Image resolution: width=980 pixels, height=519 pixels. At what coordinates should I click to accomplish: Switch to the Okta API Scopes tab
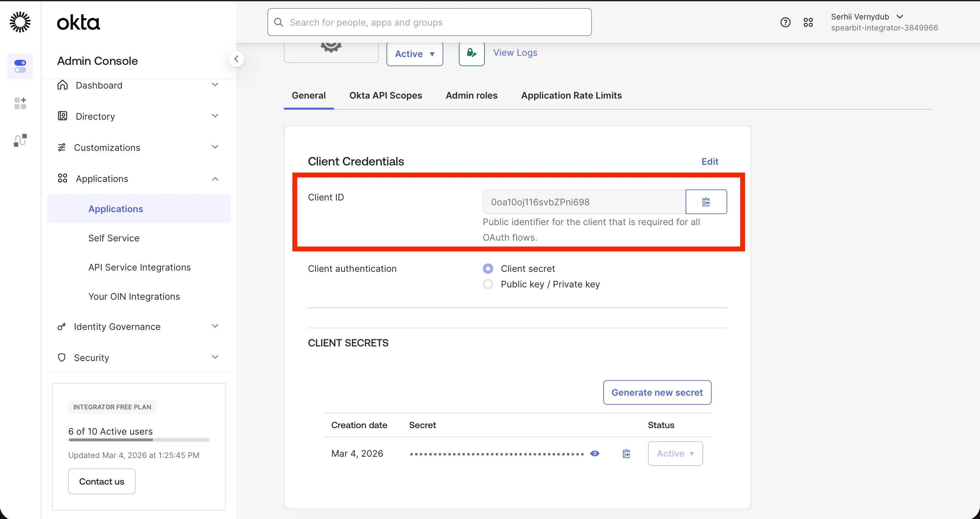(x=386, y=95)
